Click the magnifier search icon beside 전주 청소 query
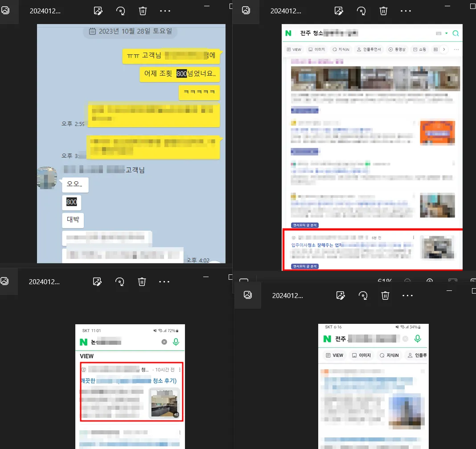Screen dimensions: 476x449 click(455, 33)
